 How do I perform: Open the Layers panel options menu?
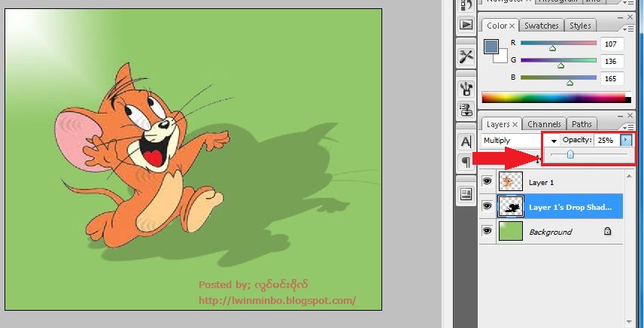pos(628,127)
